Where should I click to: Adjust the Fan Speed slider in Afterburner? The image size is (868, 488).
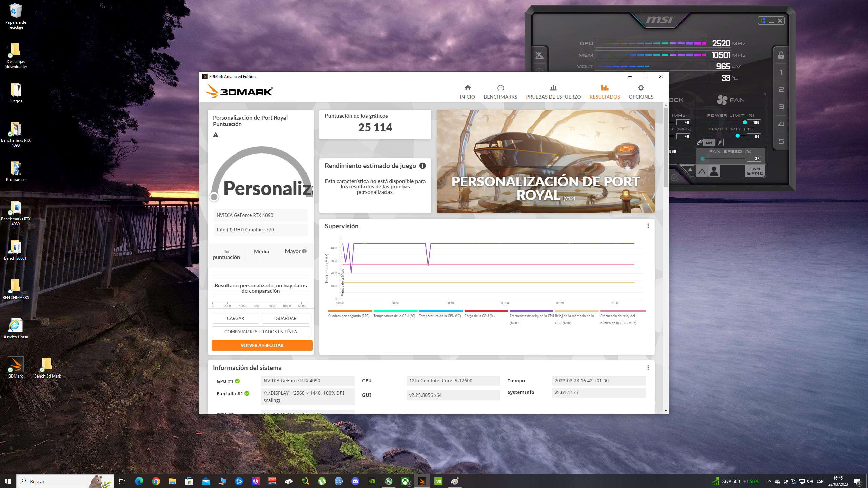coord(723,159)
